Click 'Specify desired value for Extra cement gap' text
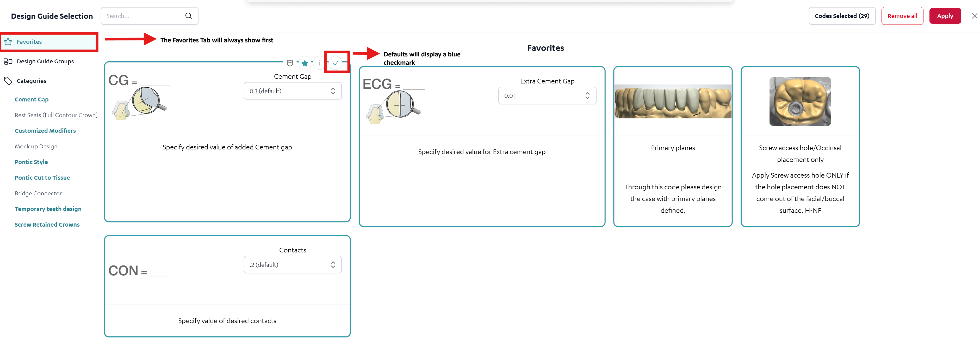This screenshot has width=980, height=363. coord(482,152)
